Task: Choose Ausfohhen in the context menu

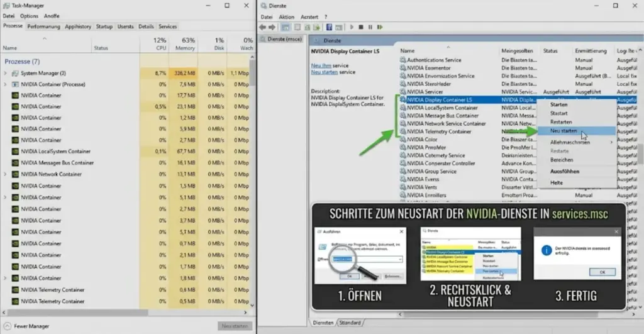Action: point(577,171)
